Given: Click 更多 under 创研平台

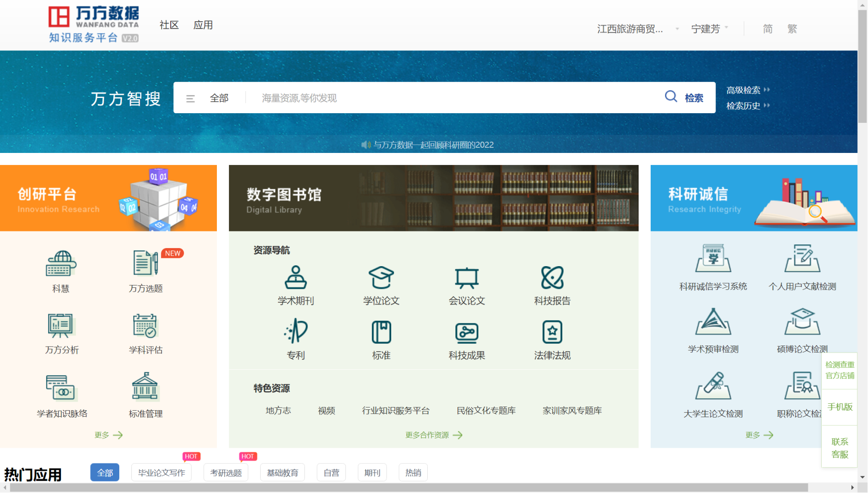Looking at the screenshot, I should (108, 435).
